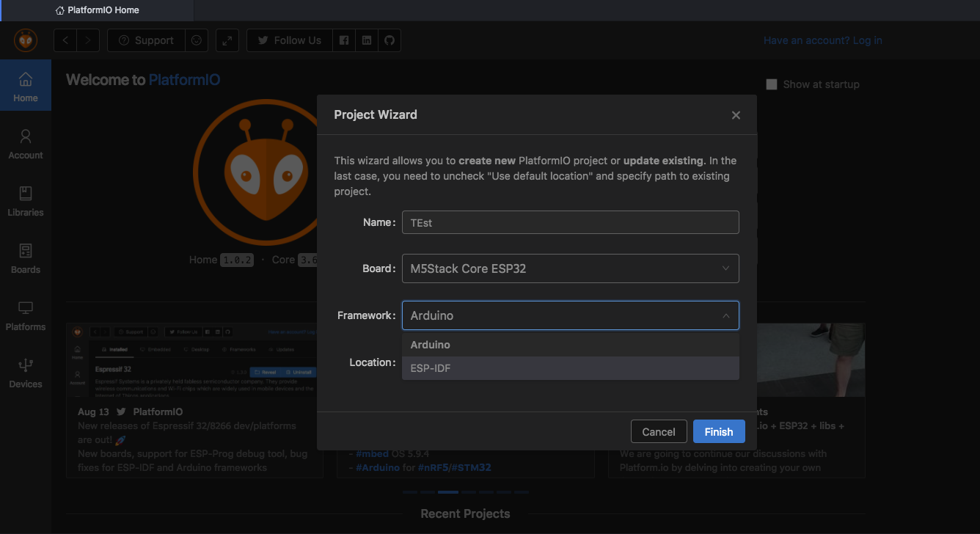The height and width of the screenshot is (534, 980).
Task: Click the Finish button in Project Wizard
Action: (x=719, y=431)
